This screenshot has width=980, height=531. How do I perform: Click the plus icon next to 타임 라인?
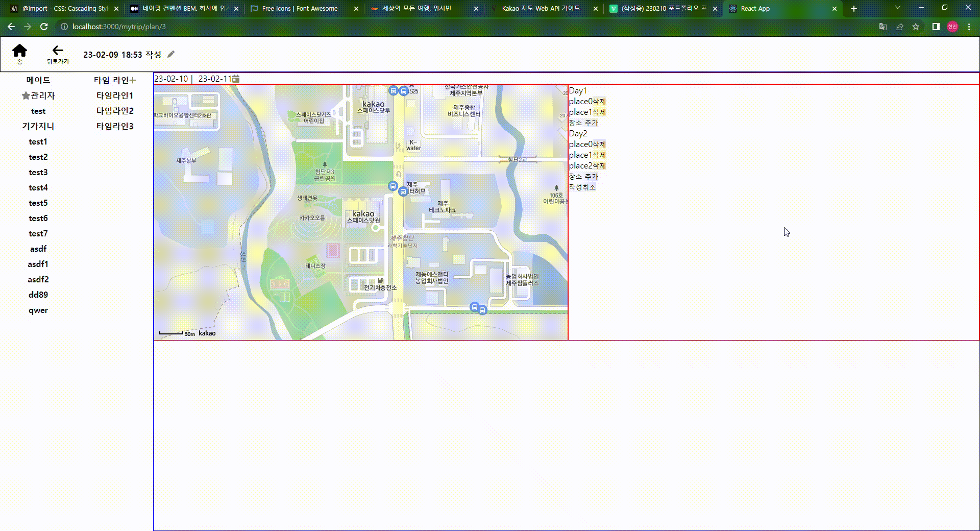tap(133, 80)
